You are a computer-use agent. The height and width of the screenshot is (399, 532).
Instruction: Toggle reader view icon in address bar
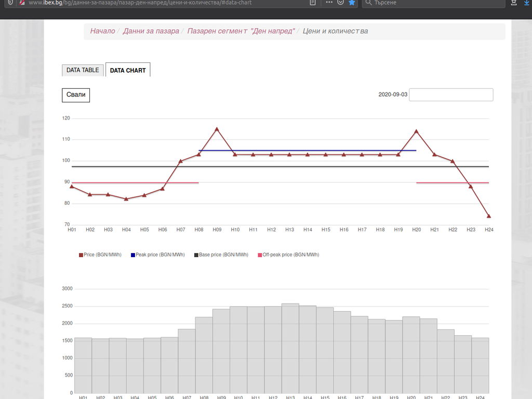pyautogui.click(x=312, y=3)
